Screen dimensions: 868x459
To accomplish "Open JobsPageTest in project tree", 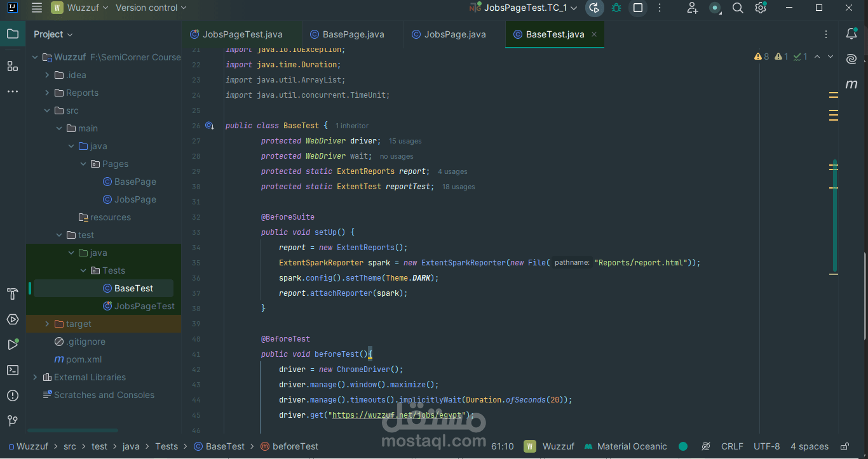I will pos(139,306).
